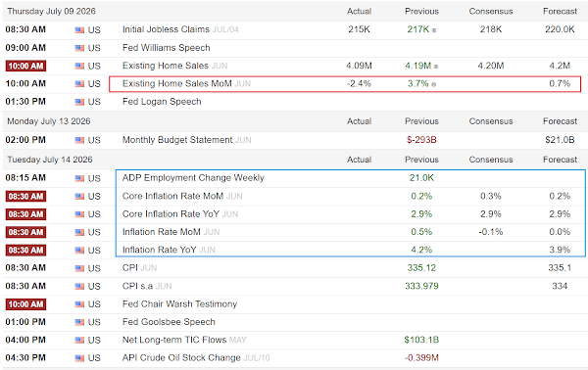The image size is (588, 370).
Task: Click the Tuesday July 14 2026 date header
Action: 50,160
